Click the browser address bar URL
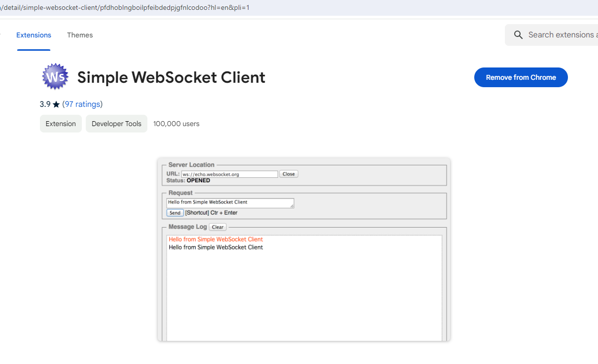 pyautogui.click(x=125, y=8)
